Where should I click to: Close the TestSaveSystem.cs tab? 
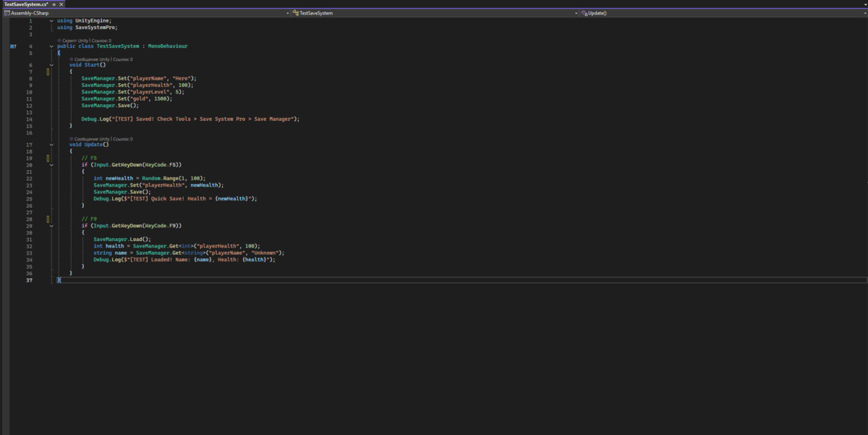pos(62,4)
